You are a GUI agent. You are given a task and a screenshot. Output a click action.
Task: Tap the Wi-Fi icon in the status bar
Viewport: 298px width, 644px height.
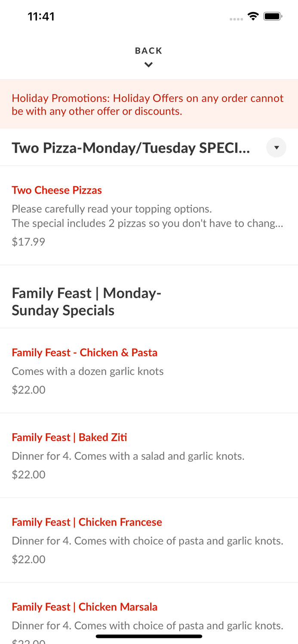point(253,15)
